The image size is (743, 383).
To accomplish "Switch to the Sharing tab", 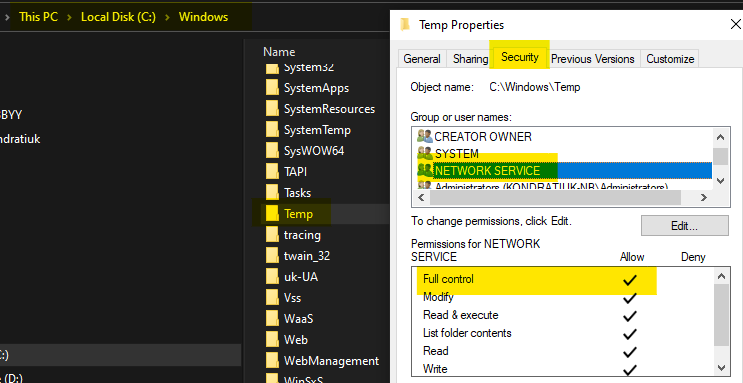I will point(470,59).
